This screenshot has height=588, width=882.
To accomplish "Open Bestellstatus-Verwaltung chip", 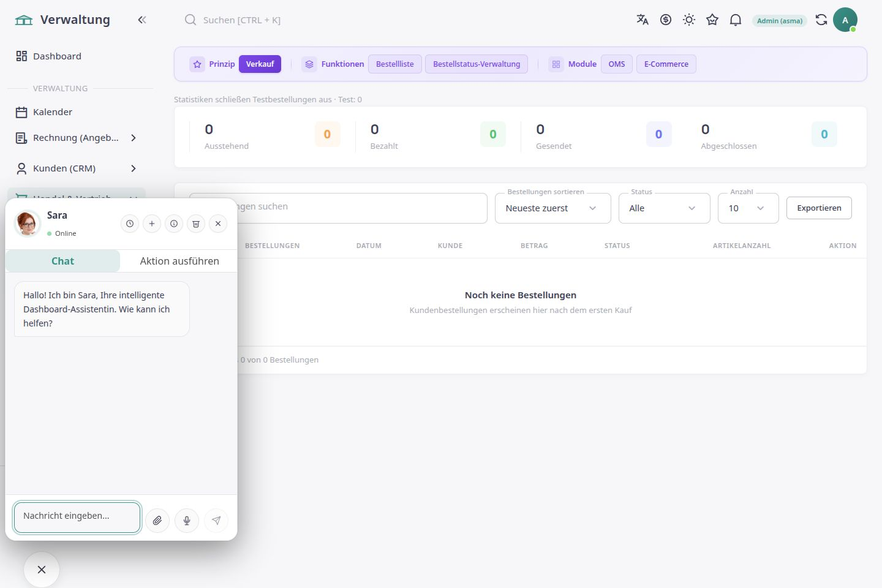I will pyautogui.click(x=477, y=64).
